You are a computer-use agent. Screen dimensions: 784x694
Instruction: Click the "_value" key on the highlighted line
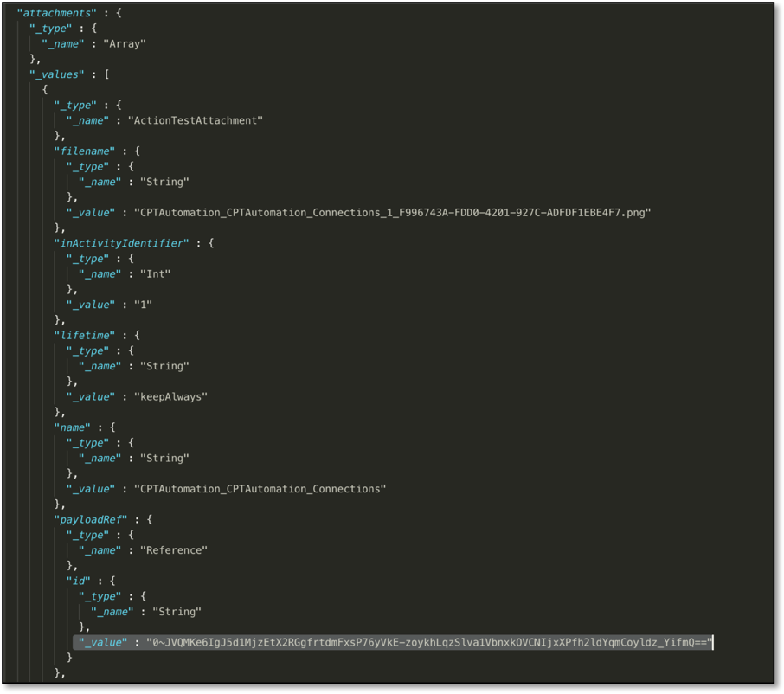pos(103,642)
